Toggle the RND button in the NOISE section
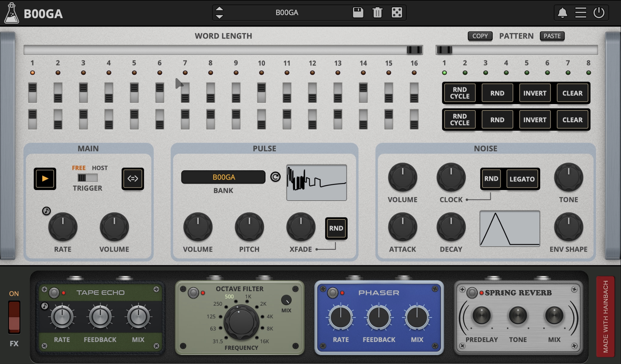The image size is (621, 364). click(x=491, y=179)
